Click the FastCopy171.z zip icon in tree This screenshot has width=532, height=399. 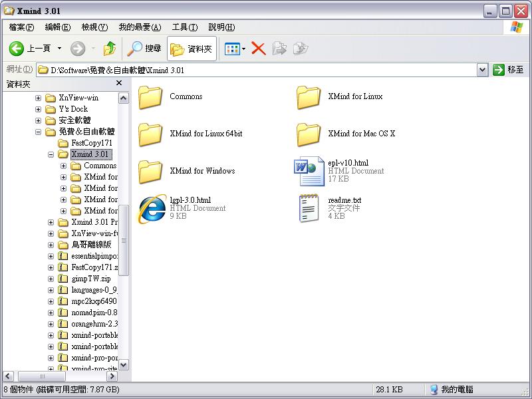pos(63,267)
